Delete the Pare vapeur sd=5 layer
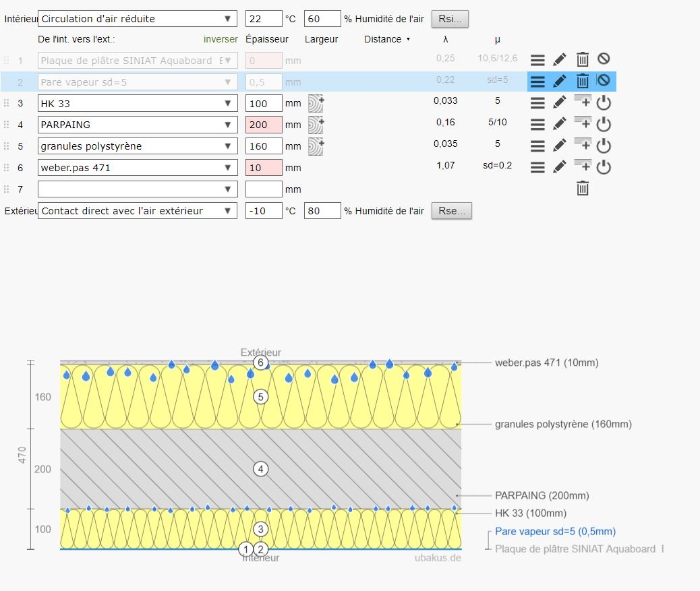The width and height of the screenshot is (700, 591). 583,82
